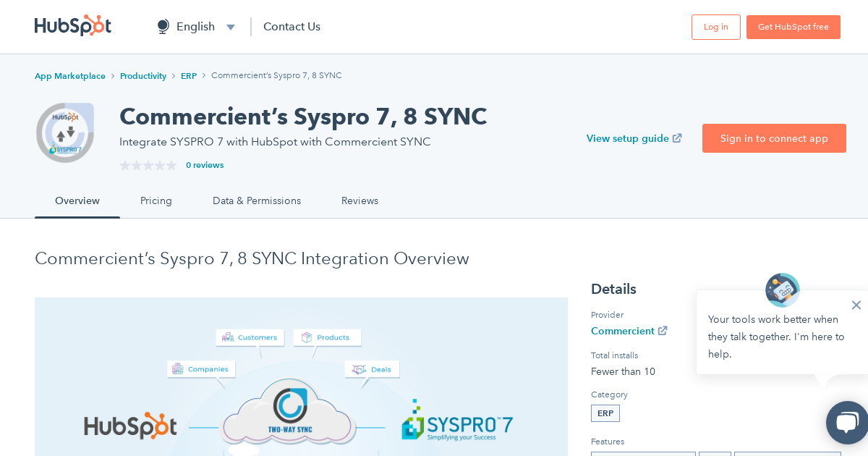
Task: Open the chat widget bubble
Action: tap(846, 423)
